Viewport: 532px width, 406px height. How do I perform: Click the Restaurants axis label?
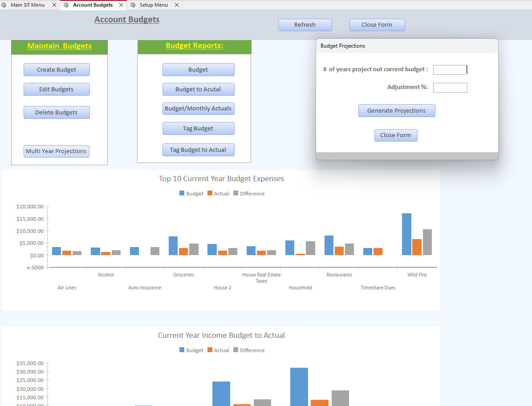[x=339, y=275]
